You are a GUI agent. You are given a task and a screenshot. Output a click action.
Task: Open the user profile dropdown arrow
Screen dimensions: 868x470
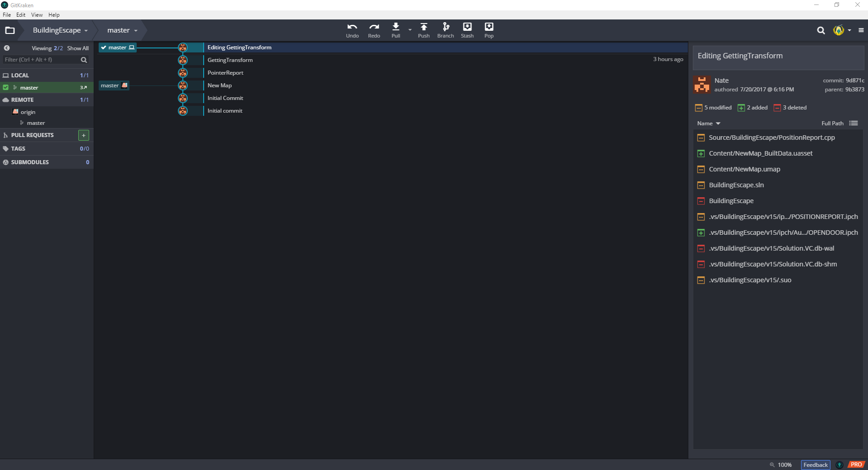tap(849, 30)
